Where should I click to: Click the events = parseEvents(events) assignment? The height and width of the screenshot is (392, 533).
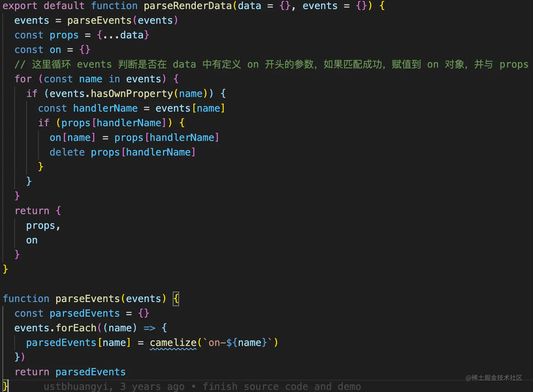[x=95, y=20]
